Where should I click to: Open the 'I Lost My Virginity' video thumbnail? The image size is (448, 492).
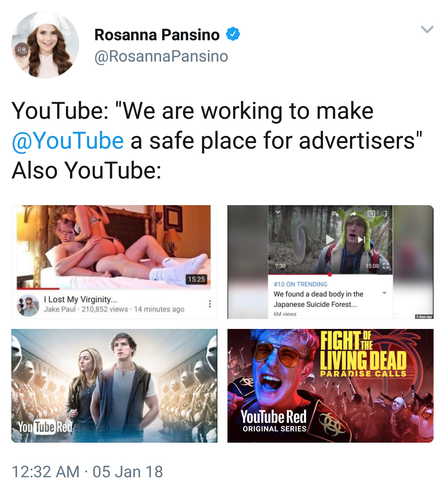coord(114,247)
